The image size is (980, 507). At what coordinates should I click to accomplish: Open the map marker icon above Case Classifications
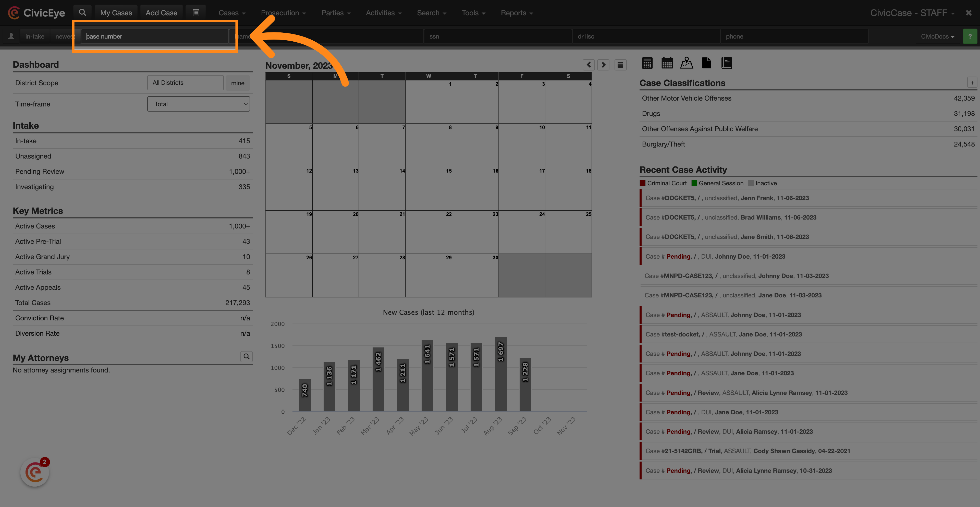687,63
